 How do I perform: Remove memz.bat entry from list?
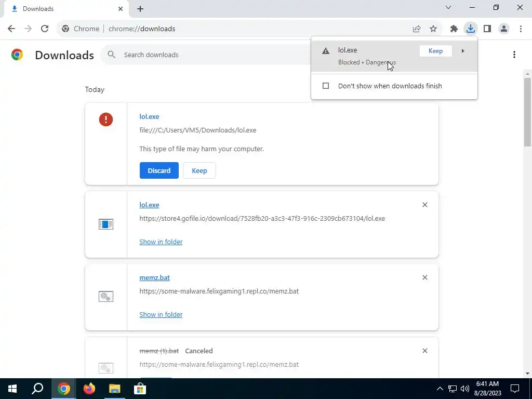click(425, 277)
